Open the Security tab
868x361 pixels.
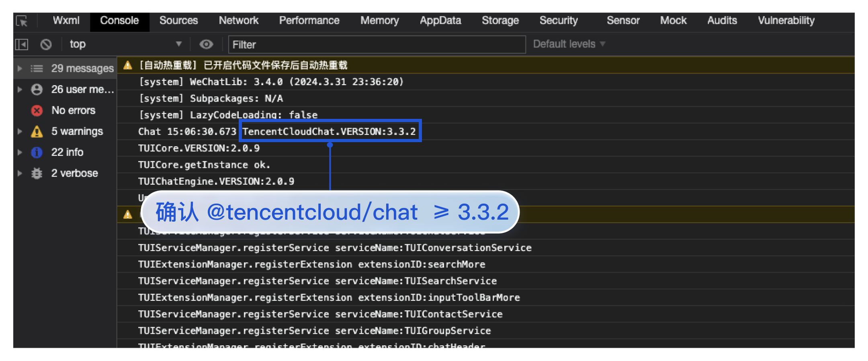point(559,21)
